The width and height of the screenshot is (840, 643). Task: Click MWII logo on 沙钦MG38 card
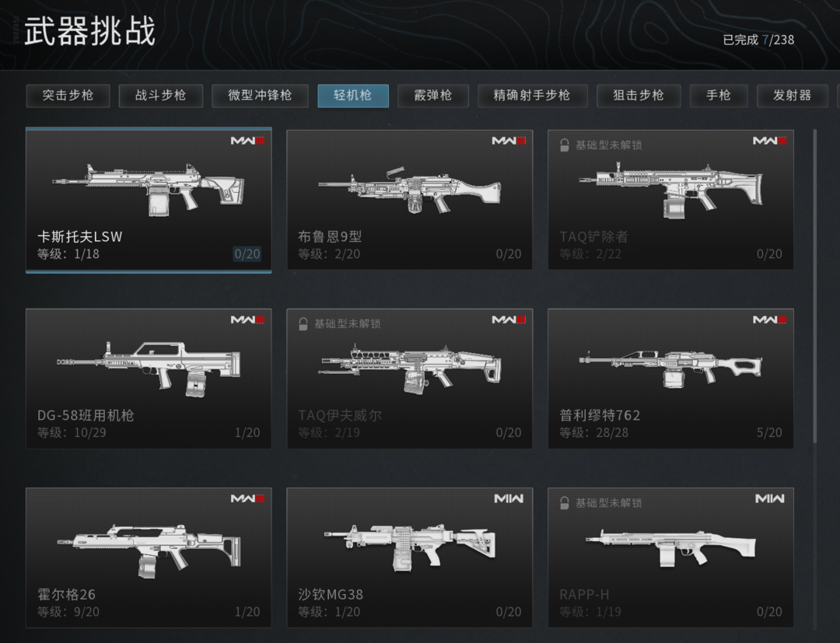[509, 498]
